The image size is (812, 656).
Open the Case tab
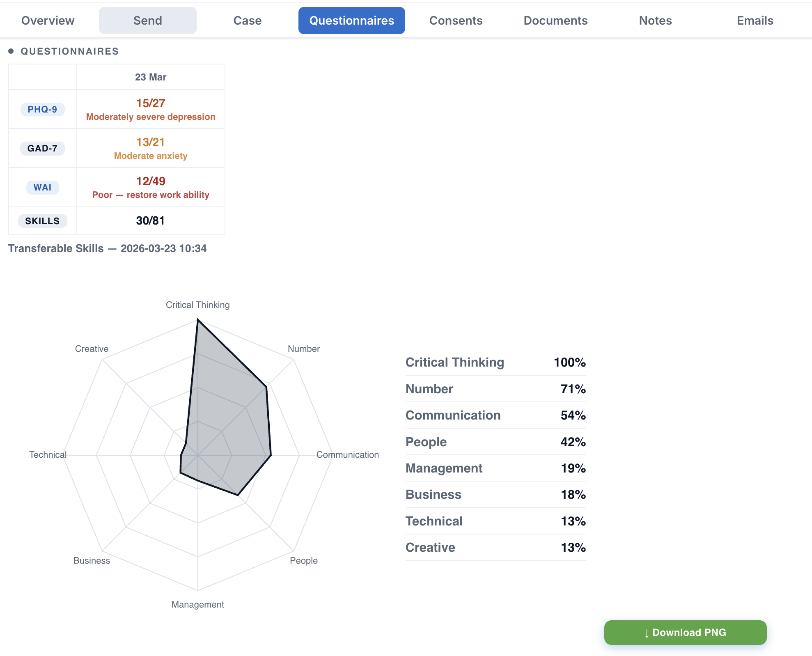coord(248,21)
